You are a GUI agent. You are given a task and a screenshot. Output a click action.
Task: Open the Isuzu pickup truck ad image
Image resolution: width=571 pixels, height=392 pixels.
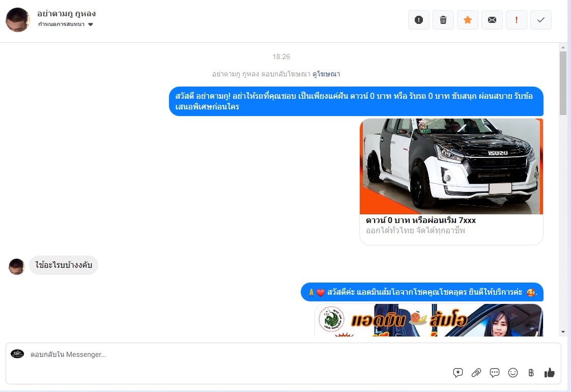tap(451, 166)
